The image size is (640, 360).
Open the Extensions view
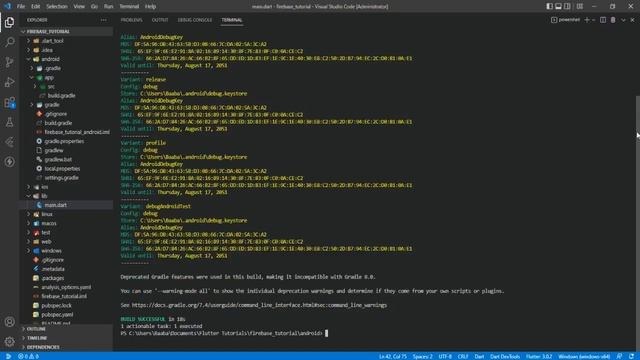pyautogui.click(x=9, y=102)
